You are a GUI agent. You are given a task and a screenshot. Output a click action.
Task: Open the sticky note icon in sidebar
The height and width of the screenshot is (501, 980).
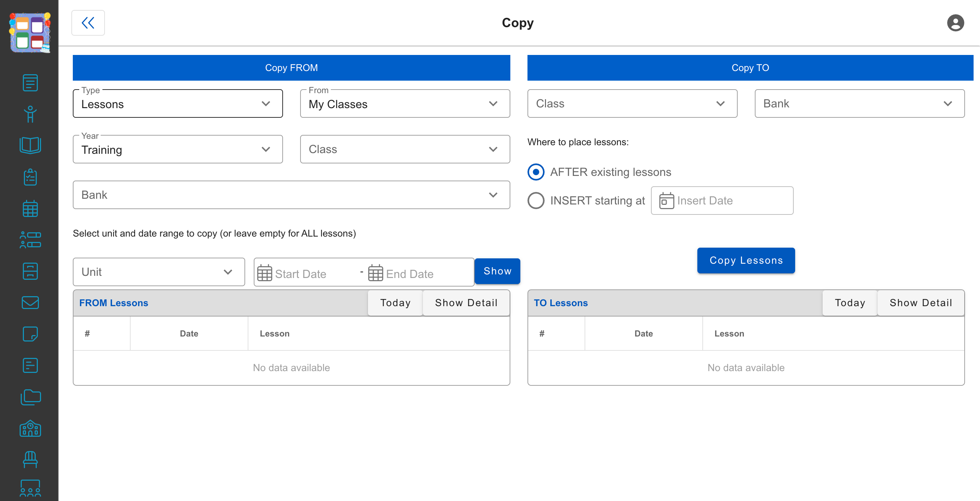point(30,334)
